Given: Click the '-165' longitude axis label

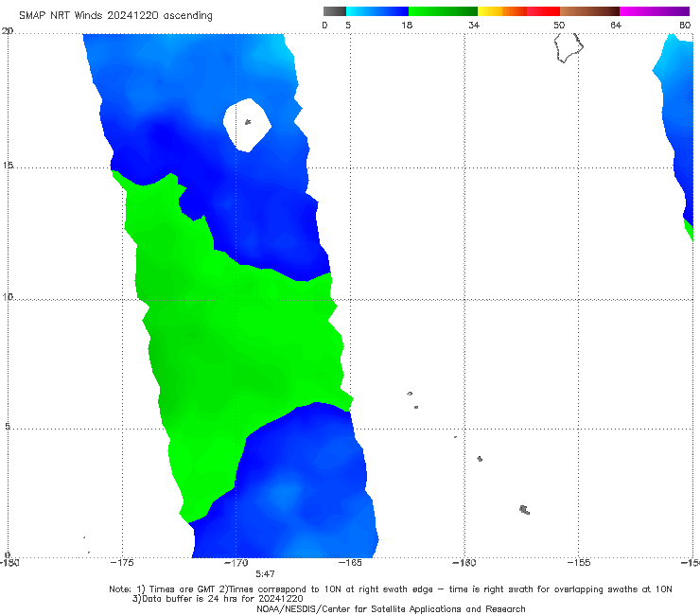Looking at the screenshot, I should [350, 563].
